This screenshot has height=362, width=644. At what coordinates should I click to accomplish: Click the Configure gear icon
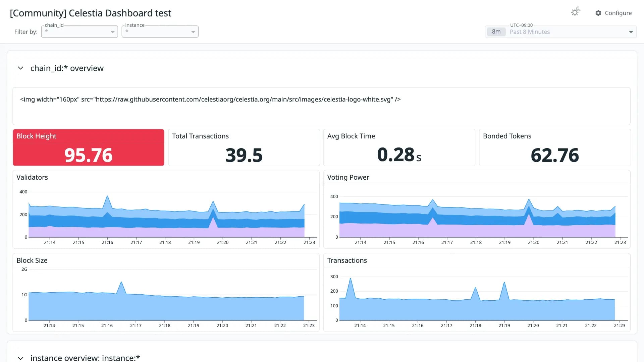[x=598, y=13]
